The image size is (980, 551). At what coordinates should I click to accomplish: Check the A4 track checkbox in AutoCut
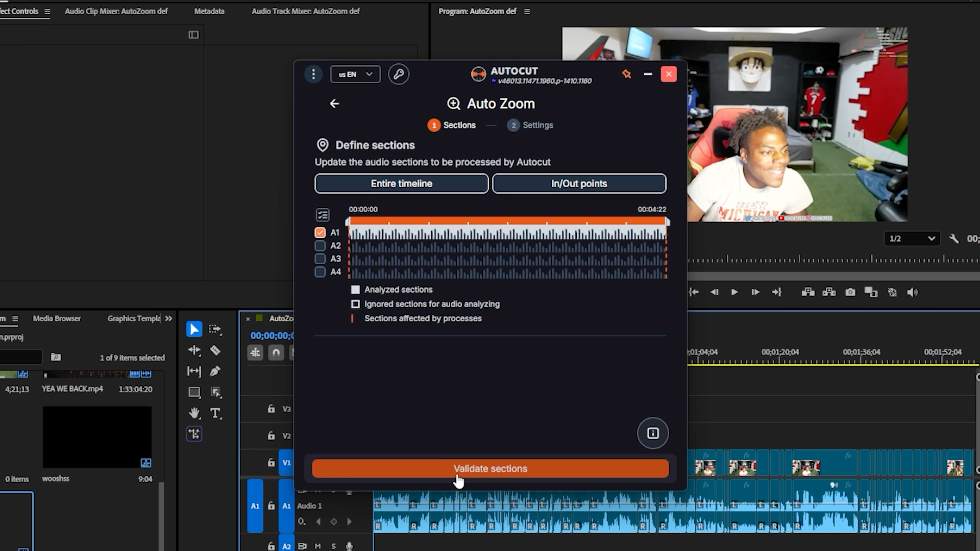pyautogui.click(x=320, y=272)
